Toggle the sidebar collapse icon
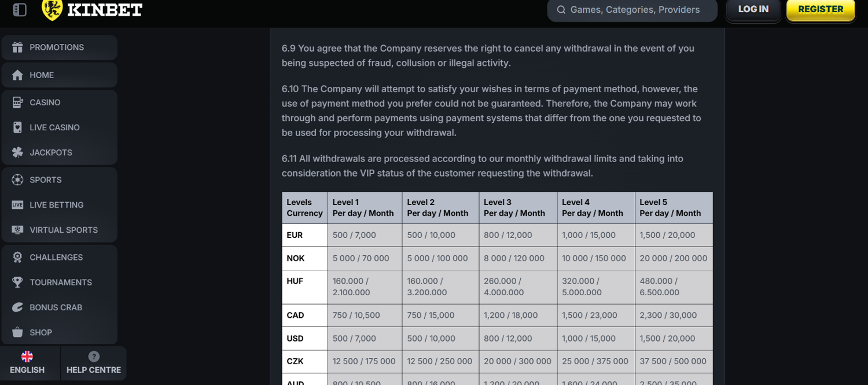The width and height of the screenshot is (868, 385). point(20,10)
